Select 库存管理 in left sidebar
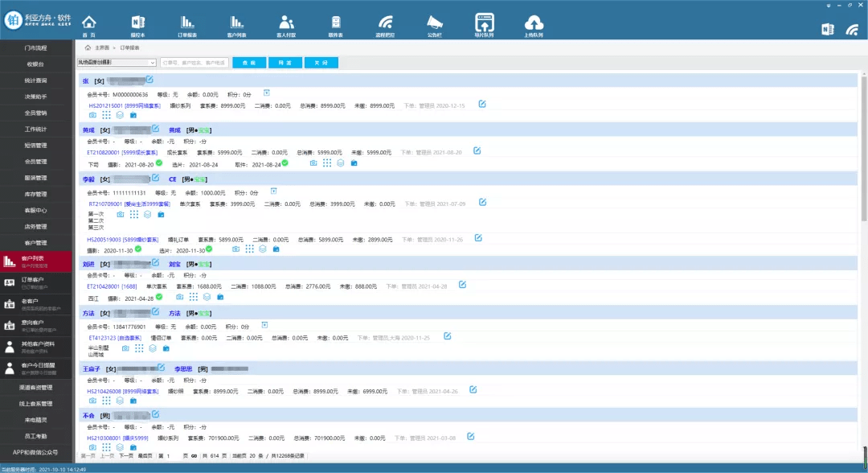This screenshot has height=473, width=868. 36,194
